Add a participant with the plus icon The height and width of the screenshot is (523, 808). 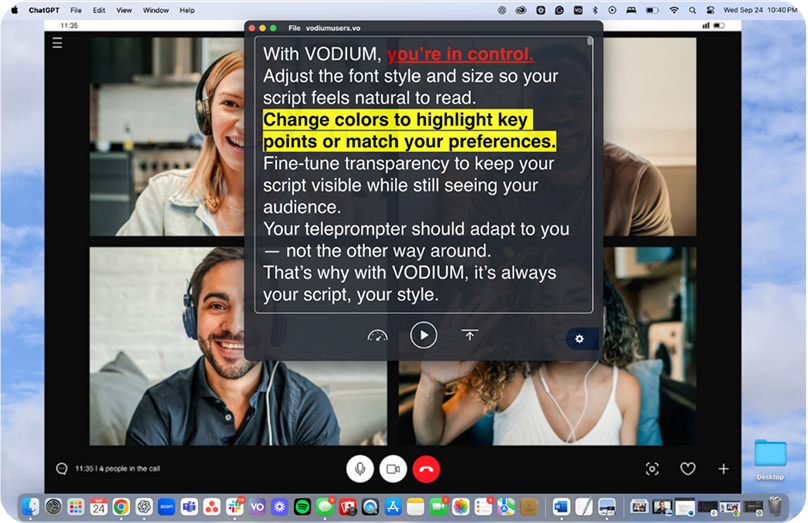click(x=723, y=469)
